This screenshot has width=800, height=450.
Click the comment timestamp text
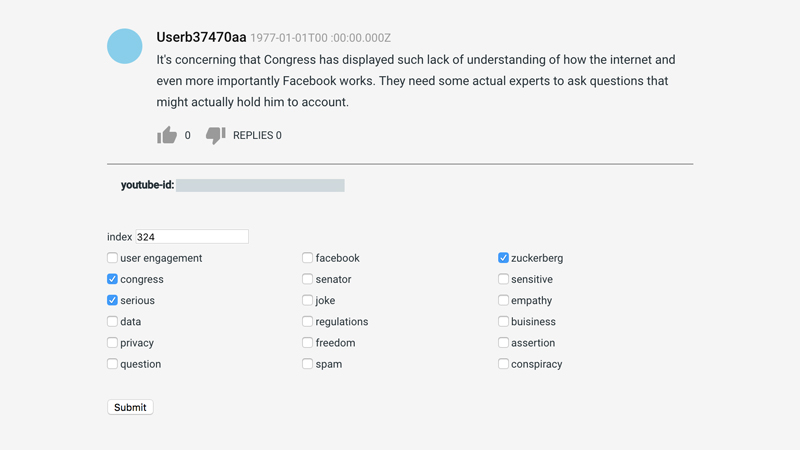point(320,38)
